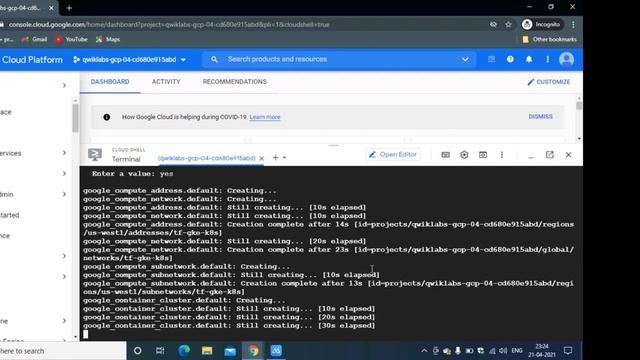640x360 pixels.
Task: Click the Search products and resources field
Action: [x=339, y=59]
